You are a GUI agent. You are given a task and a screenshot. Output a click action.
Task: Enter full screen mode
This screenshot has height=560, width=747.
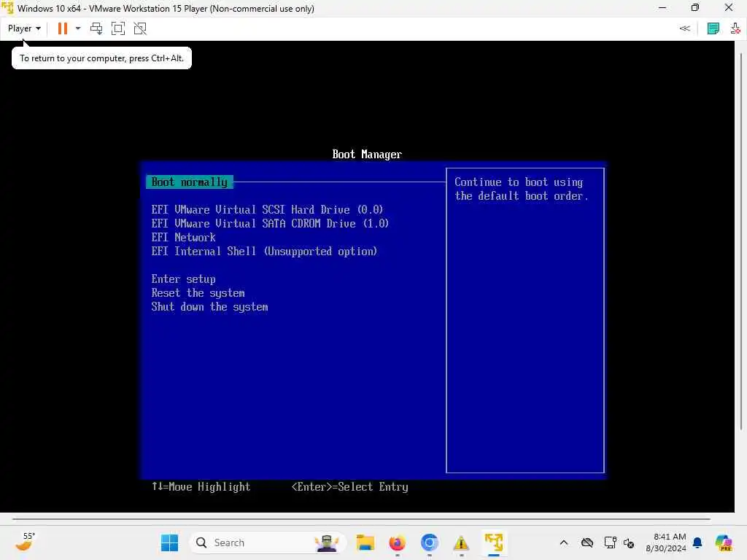coord(117,28)
